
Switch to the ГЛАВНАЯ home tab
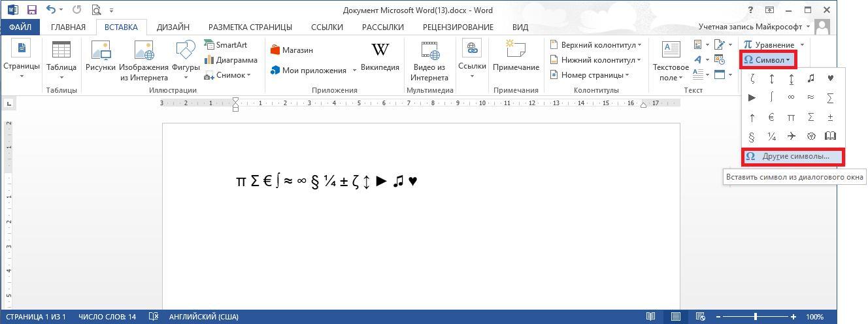(68, 27)
